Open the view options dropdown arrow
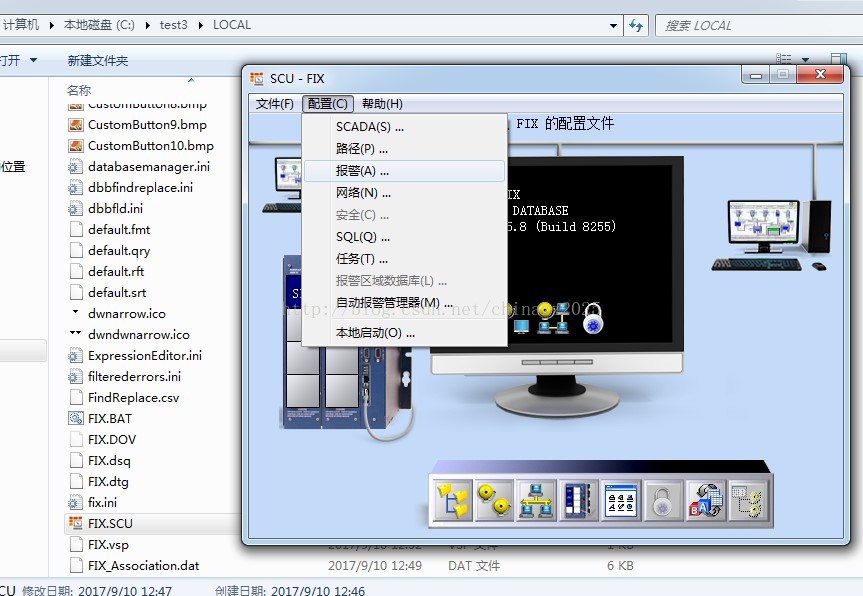The image size is (863, 596). point(806,59)
